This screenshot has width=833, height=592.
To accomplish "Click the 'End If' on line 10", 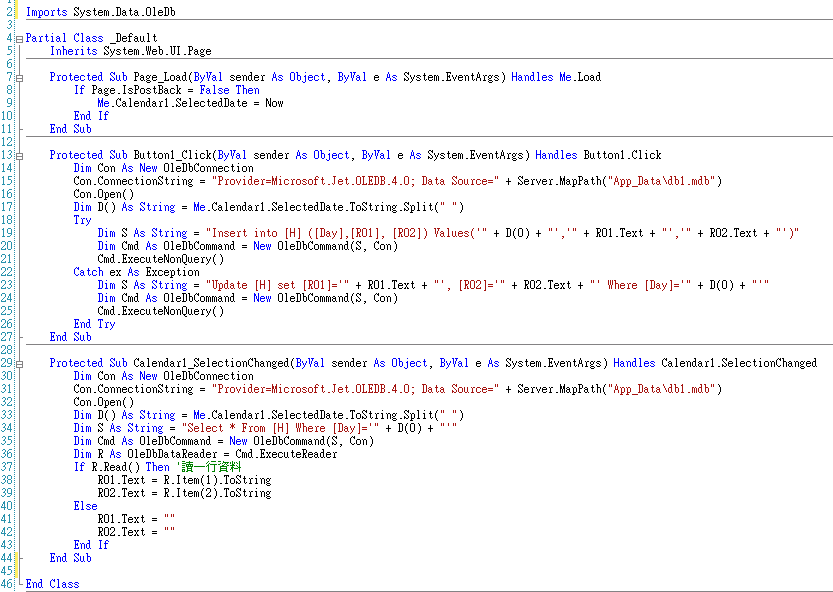I will (x=91, y=116).
